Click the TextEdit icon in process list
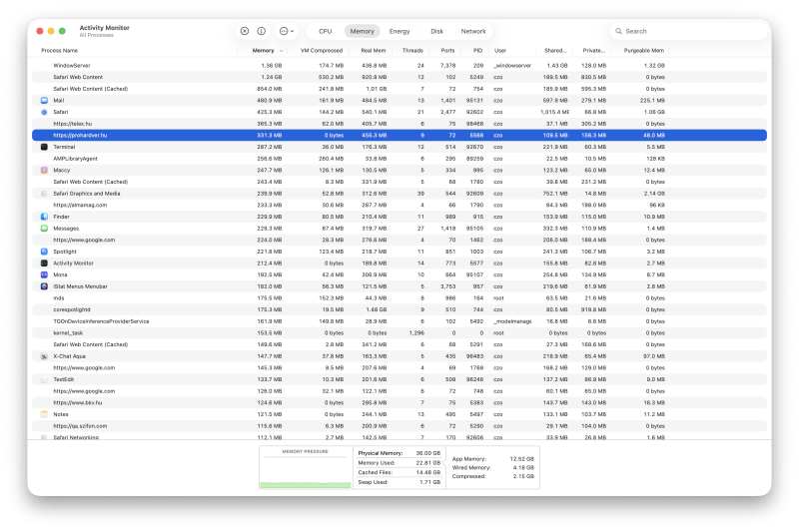Screen dimensions: 799x532 (x=44, y=379)
